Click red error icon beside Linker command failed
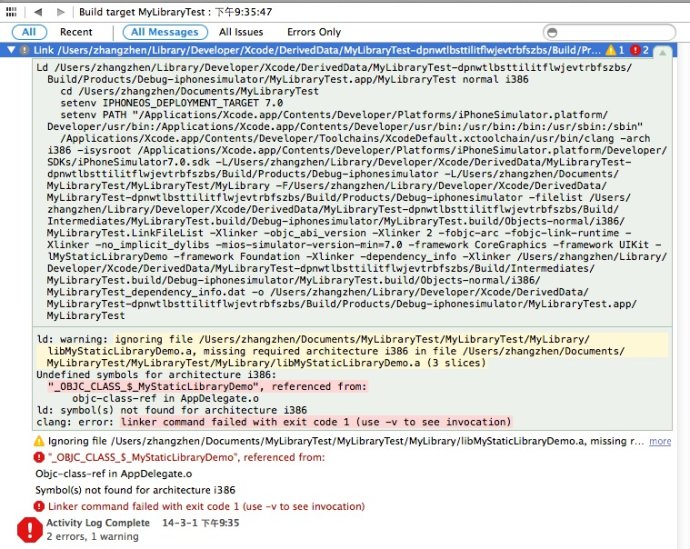This screenshot has height=549, width=690. coord(39,506)
